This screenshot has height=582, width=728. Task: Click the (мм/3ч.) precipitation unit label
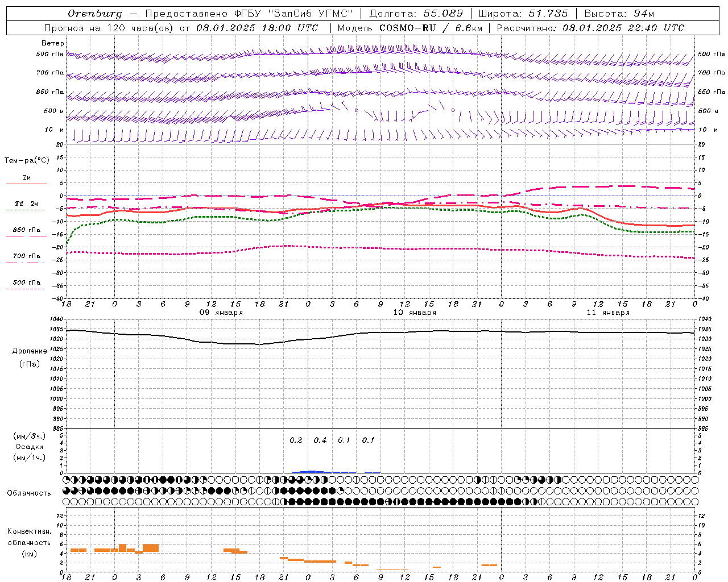point(30,436)
